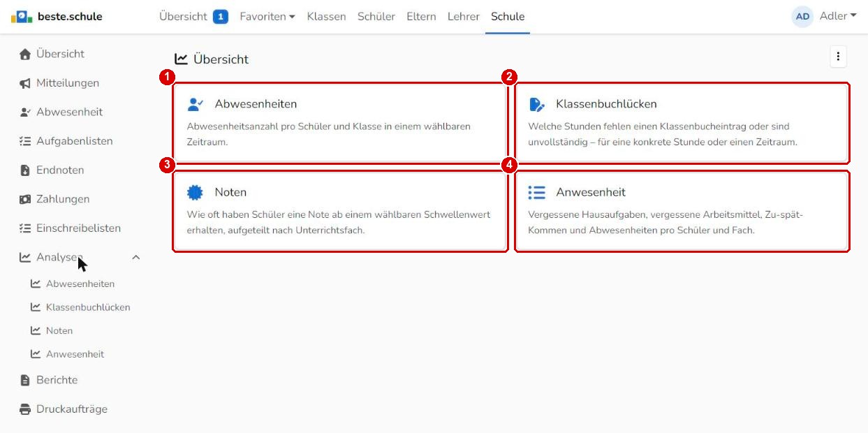Click the printer icon beside Druckaufträge
Screen dimensions: 868x433
click(25, 409)
